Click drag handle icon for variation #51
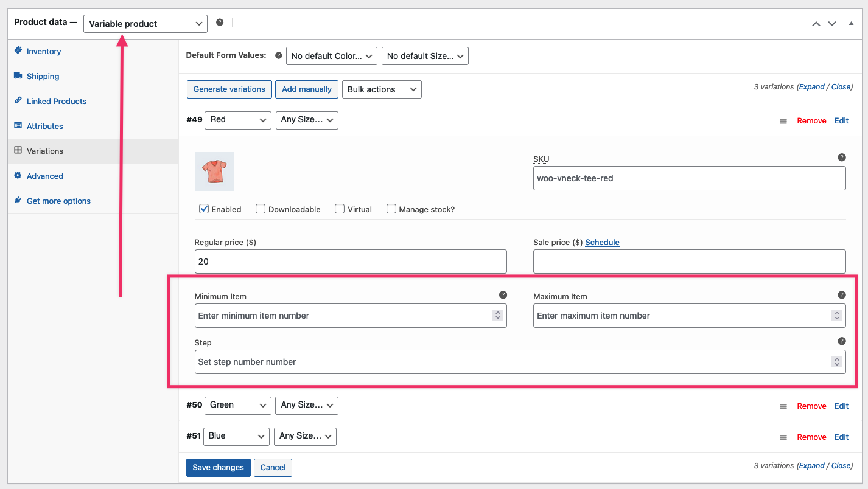 pyautogui.click(x=783, y=437)
